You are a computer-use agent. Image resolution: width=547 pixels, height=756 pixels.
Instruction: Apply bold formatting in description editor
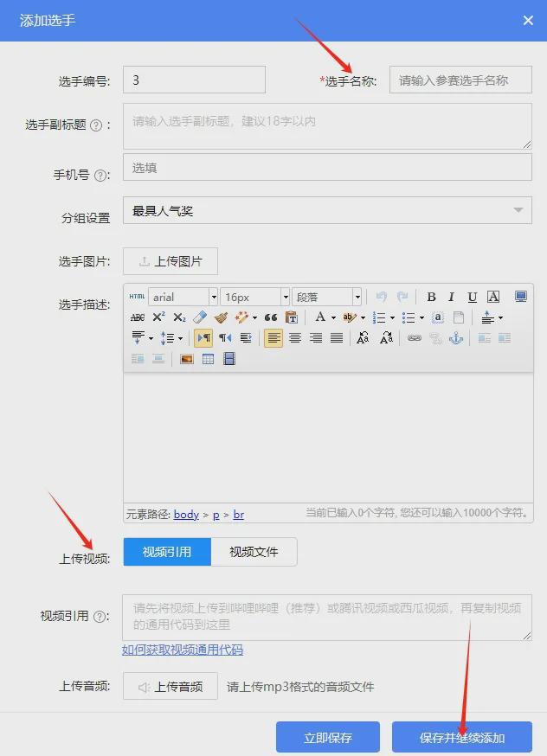click(x=432, y=297)
